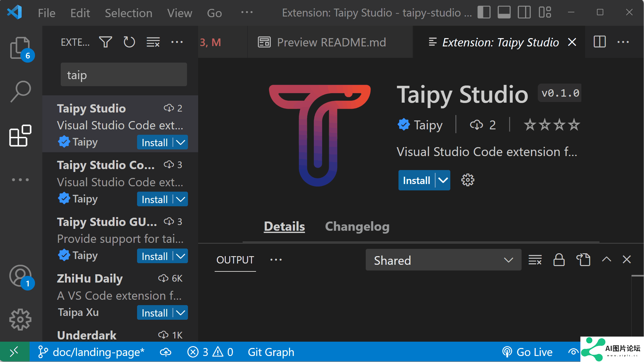Select Underdark extension in list

120,335
